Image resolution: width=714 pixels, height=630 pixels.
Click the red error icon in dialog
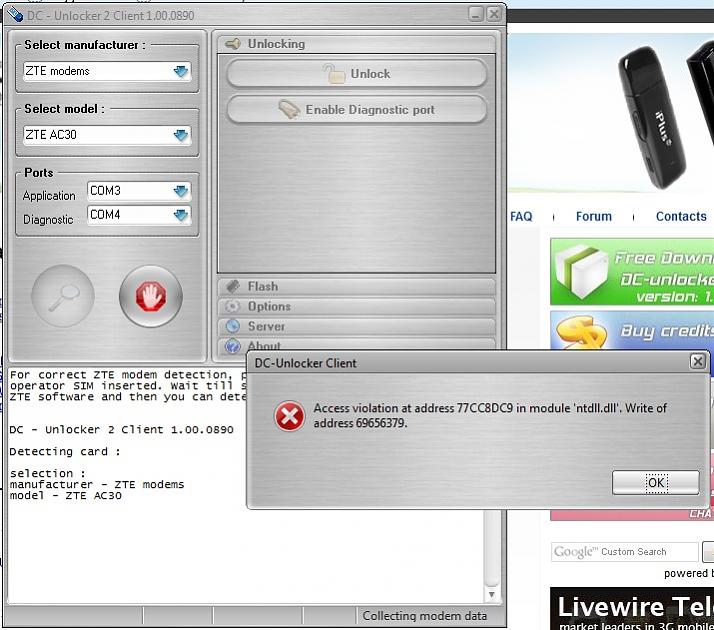pyautogui.click(x=289, y=417)
